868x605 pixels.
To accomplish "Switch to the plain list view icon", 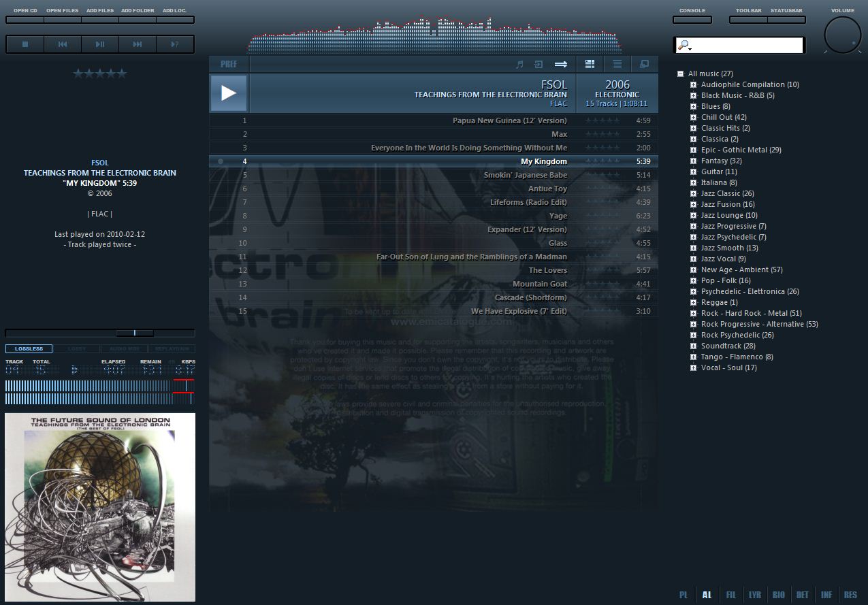I will coord(617,64).
